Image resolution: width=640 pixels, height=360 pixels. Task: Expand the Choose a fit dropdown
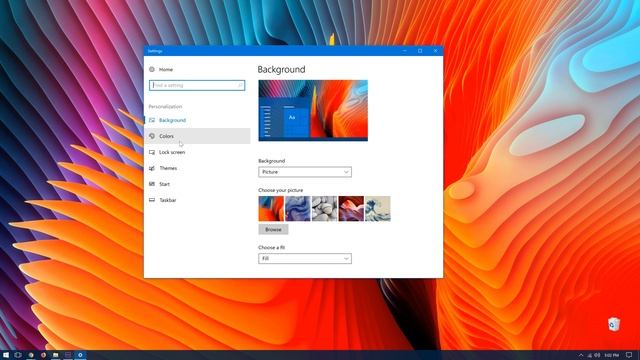[x=305, y=258]
